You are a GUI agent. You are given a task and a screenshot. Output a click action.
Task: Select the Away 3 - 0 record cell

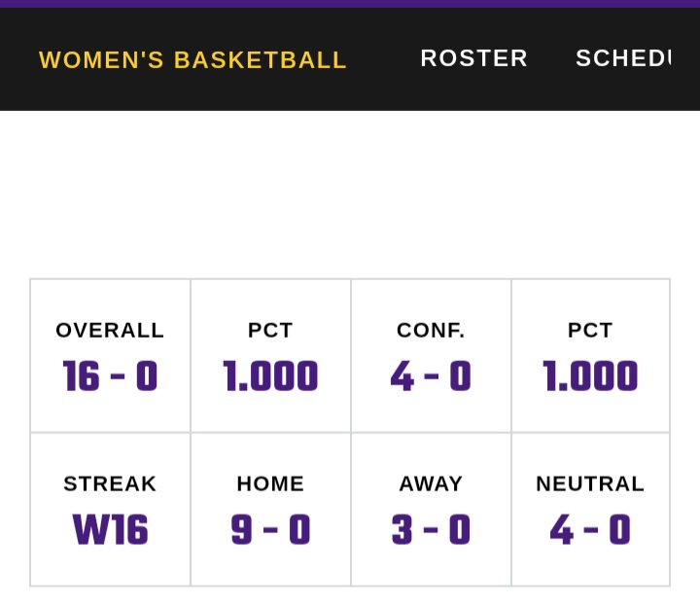click(x=431, y=510)
